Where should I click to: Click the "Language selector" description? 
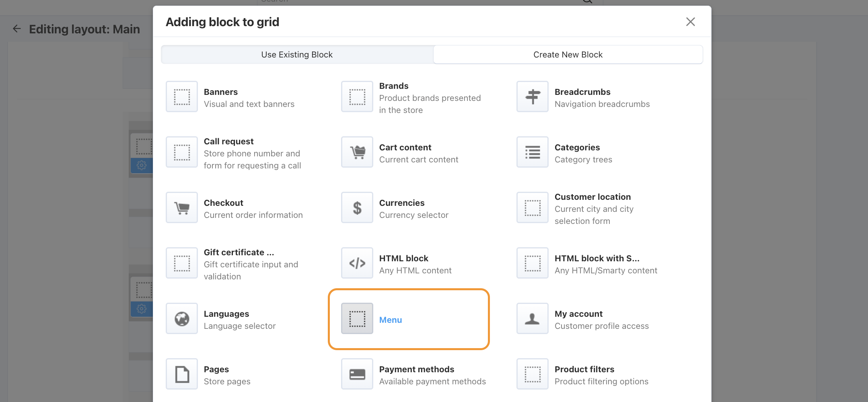click(x=240, y=326)
